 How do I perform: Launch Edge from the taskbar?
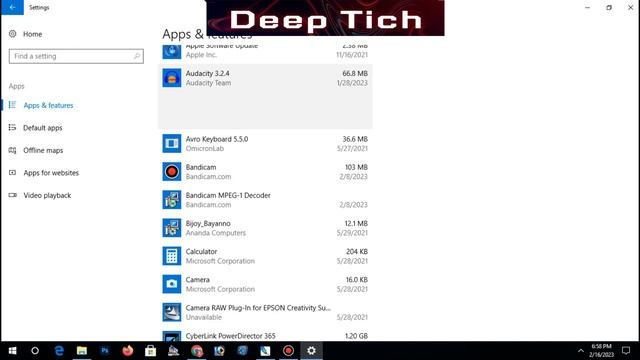[x=59, y=351]
